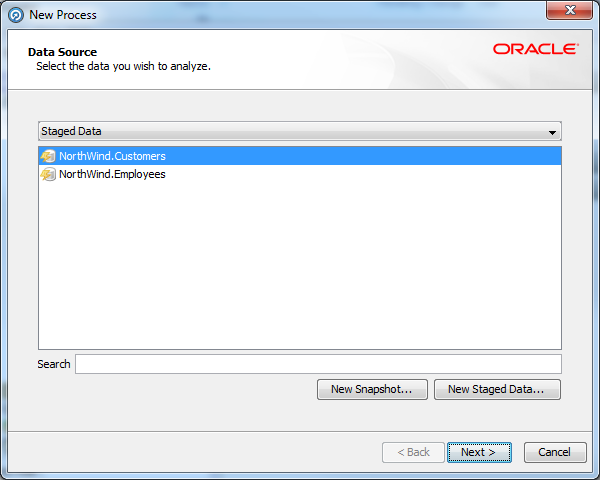
Task: Close the New Process window
Action: click(569, 10)
